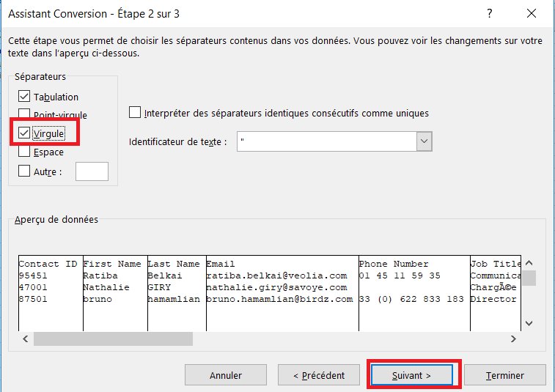Click the Autre custom separator input field
Viewport: 555px width, 392px height.
[x=92, y=171]
